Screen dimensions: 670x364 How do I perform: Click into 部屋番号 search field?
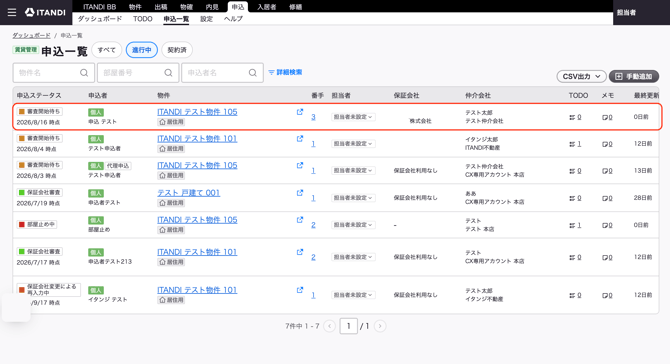tap(138, 73)
